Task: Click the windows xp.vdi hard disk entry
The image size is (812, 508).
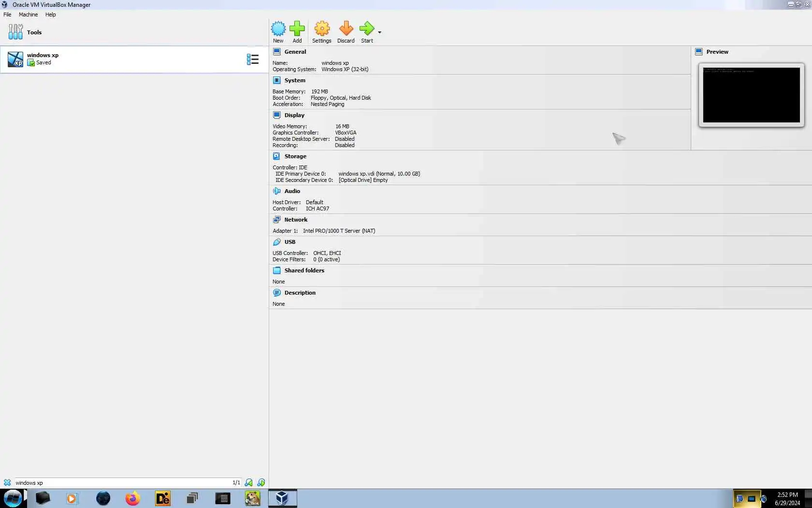Action: pos(379,174)
